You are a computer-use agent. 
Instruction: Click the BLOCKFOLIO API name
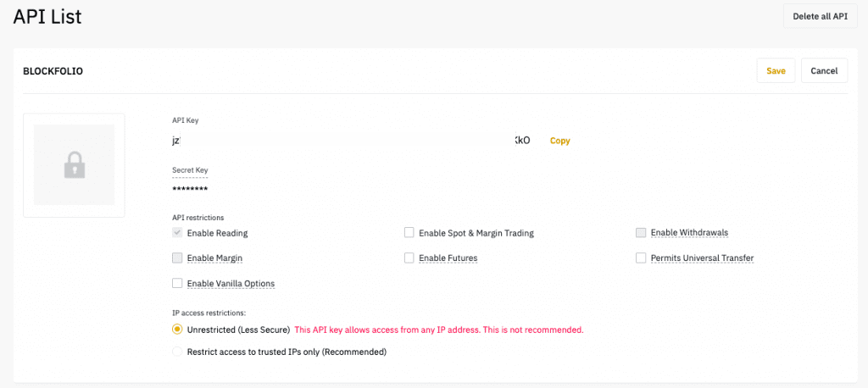click(53, 71)
